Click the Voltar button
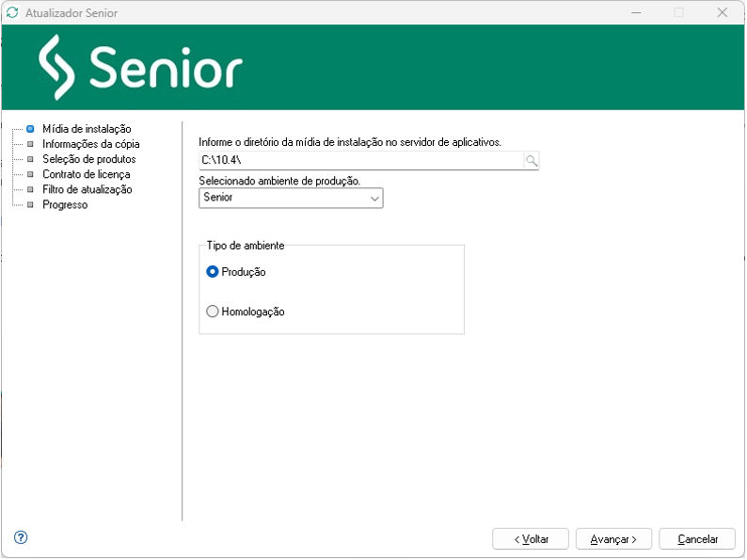 pyautogui.click(x=531, y=539)
